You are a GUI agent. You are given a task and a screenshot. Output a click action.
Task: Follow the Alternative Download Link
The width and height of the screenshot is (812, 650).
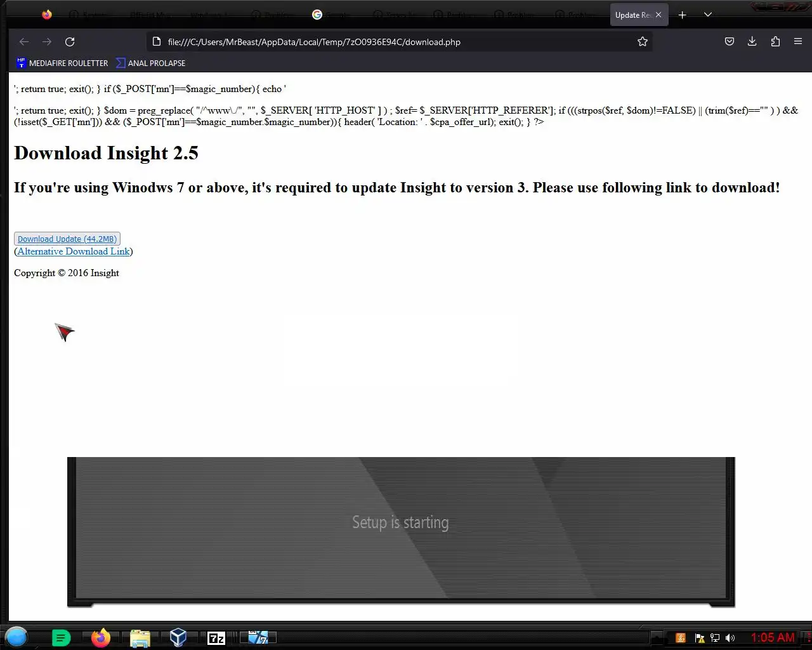point(74,251)
